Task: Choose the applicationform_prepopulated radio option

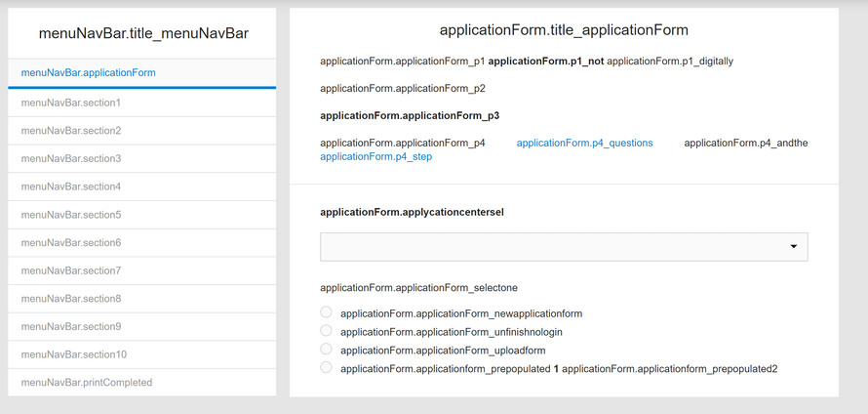Action: tap(326, 367)
